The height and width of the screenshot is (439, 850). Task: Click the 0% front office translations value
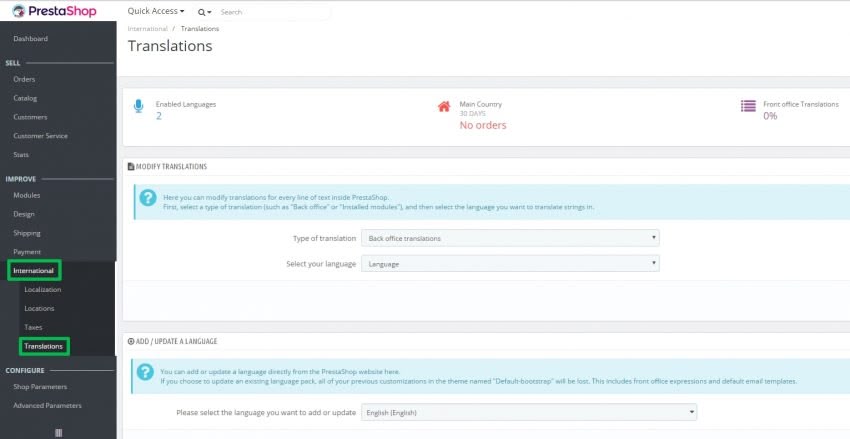[x=770, y=116]
